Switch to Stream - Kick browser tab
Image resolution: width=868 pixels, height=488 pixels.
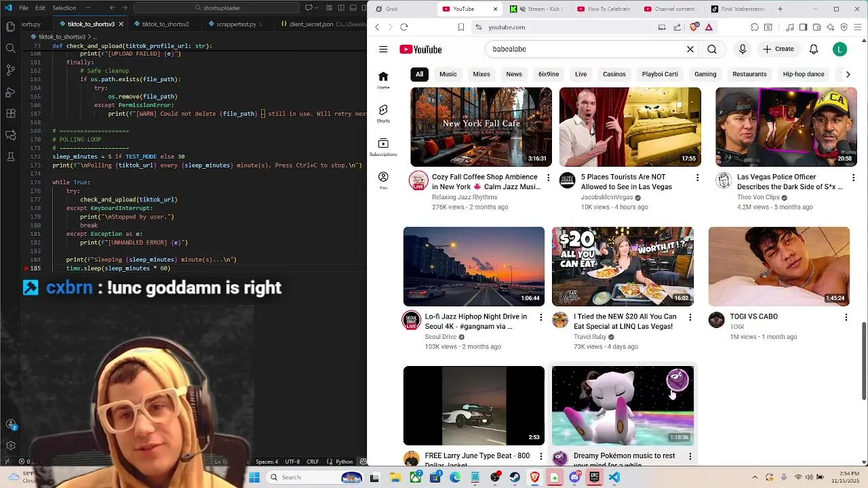point(537,9)
